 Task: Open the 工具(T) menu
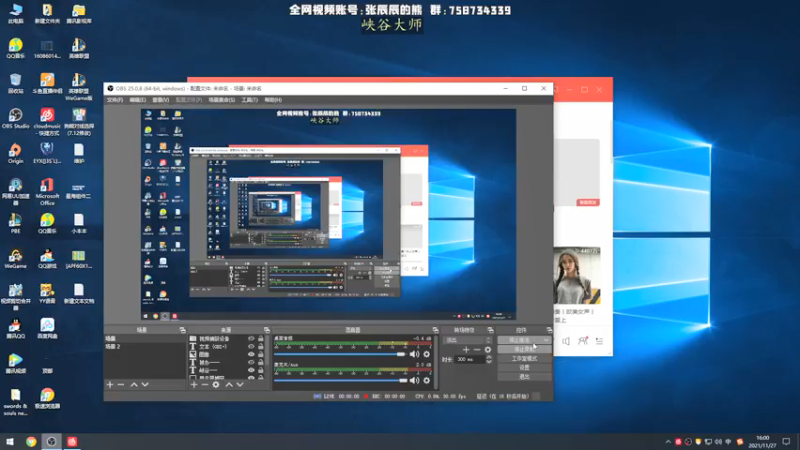coord(249,100)
